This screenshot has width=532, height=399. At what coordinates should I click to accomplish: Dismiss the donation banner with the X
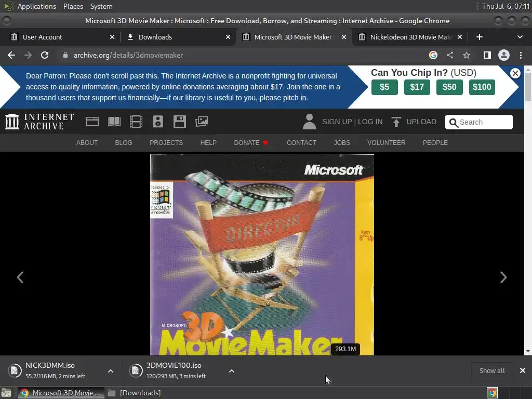coord(515,73)
